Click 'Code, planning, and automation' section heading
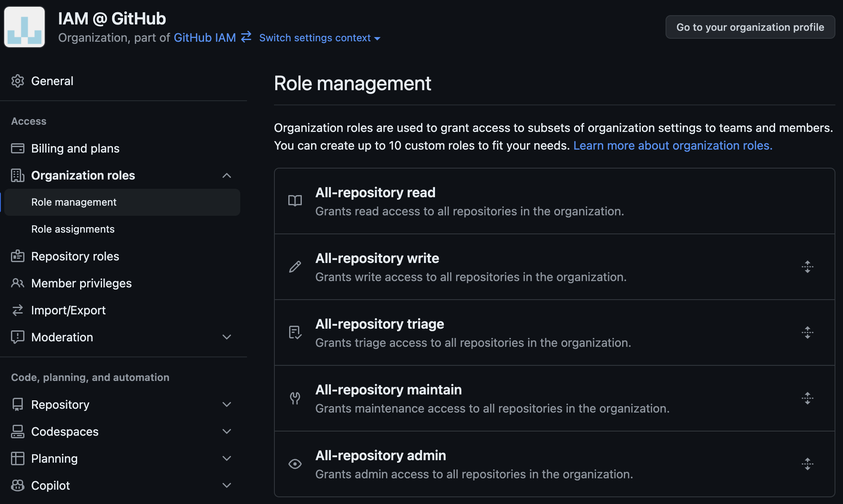Viewport: 843px width, 504px height. pos(90,378)
